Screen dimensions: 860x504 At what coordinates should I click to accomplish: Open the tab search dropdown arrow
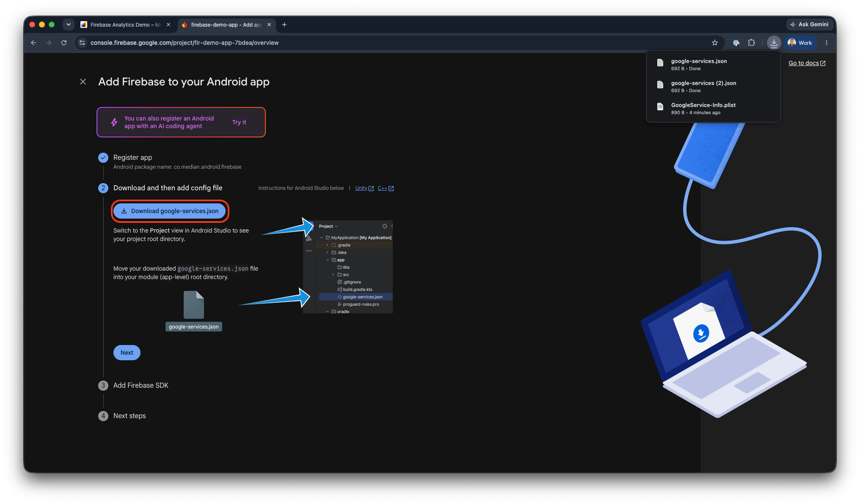pyautogui.click(x=68, y=25)
